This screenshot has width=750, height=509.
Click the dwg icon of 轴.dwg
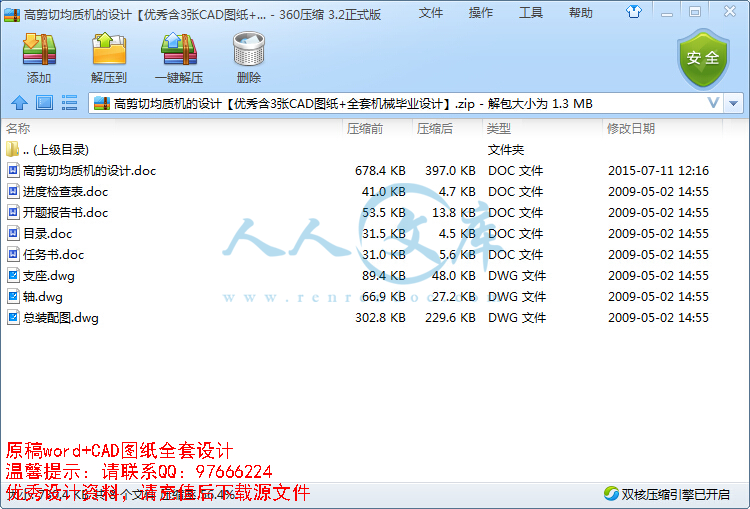click(x=13, y=297)
